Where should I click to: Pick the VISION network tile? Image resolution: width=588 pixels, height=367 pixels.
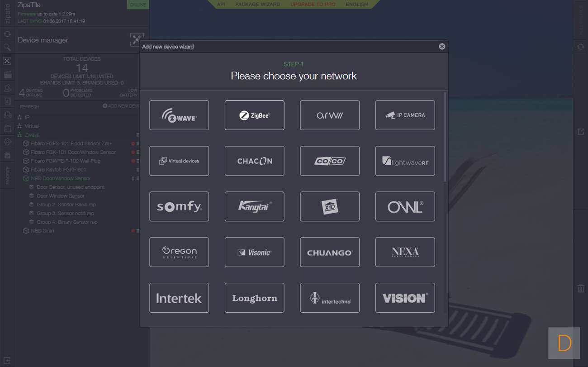pyautogui.click(x=405, y=298)
